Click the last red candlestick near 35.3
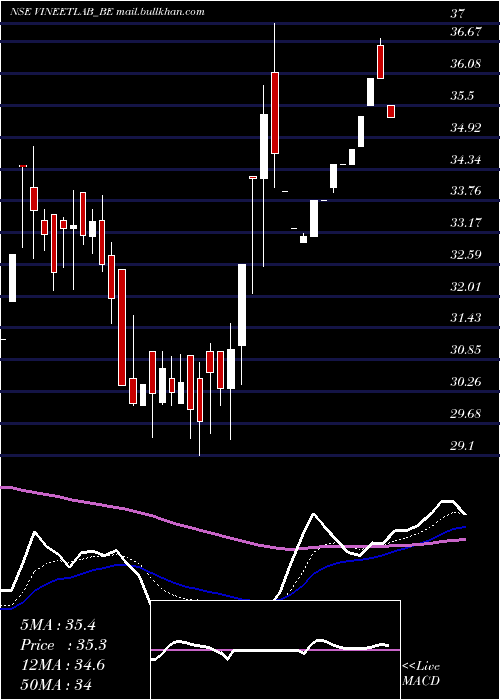This screenshot has height=700, width=500. tap(391, 112)
